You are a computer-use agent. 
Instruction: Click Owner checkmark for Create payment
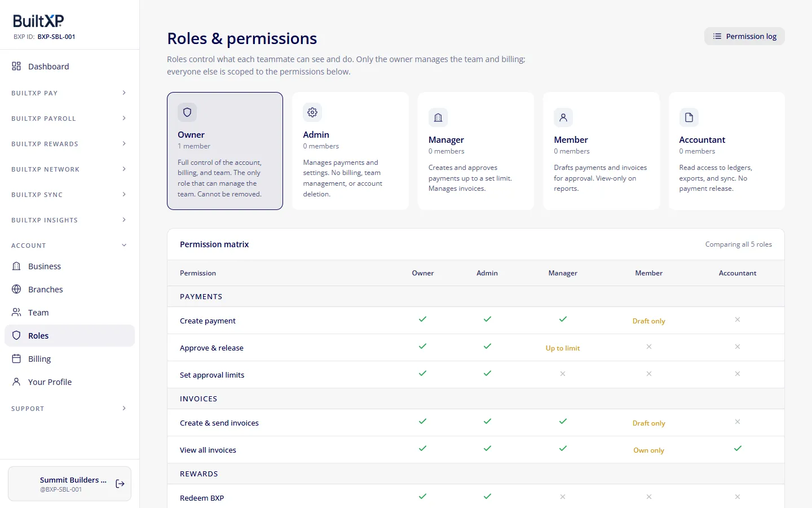point(423,319)
